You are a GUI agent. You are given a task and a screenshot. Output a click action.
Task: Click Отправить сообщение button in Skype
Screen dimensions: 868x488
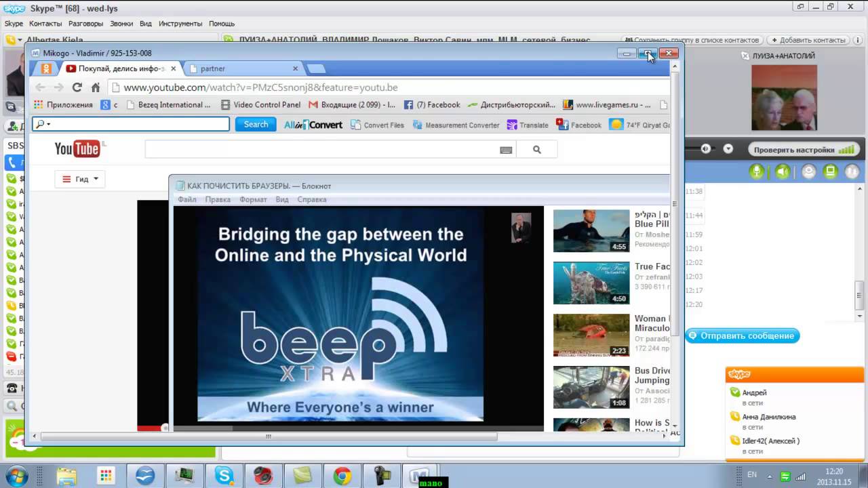[743, 335]
